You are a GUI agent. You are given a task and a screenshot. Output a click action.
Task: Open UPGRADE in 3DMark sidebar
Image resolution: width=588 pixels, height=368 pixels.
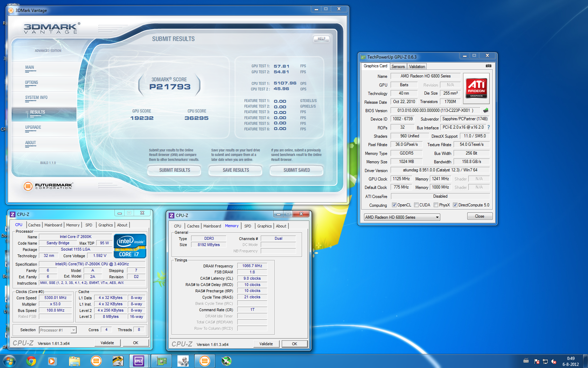[44, 129]
